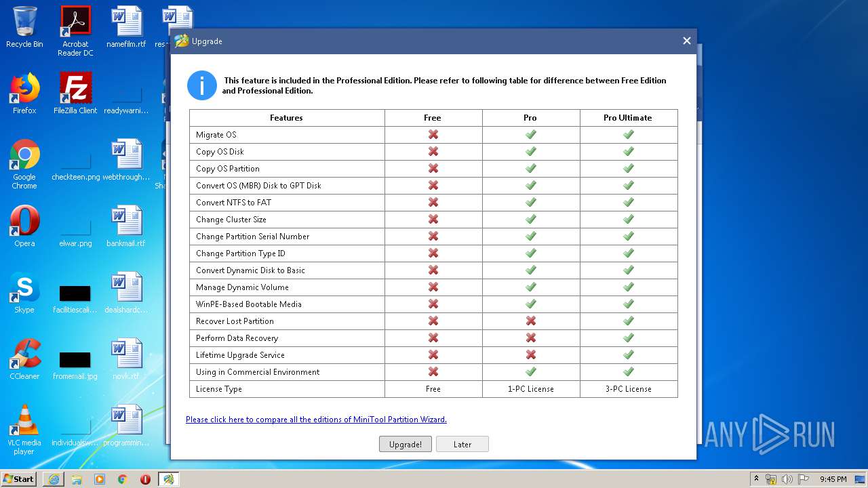Click Change Cluster Size text

[x=231, y=220]
